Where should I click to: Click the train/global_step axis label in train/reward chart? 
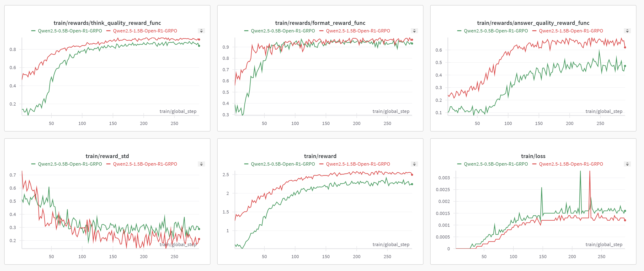point(391,244)
